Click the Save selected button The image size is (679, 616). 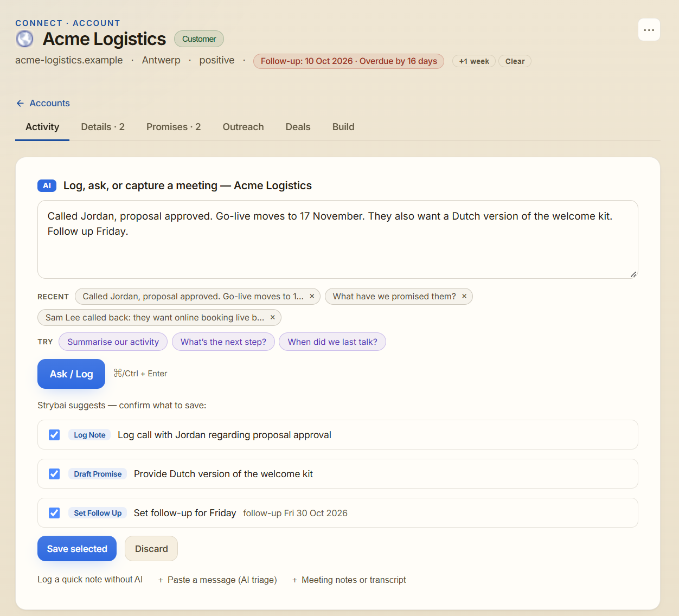(x=77, y=549)
